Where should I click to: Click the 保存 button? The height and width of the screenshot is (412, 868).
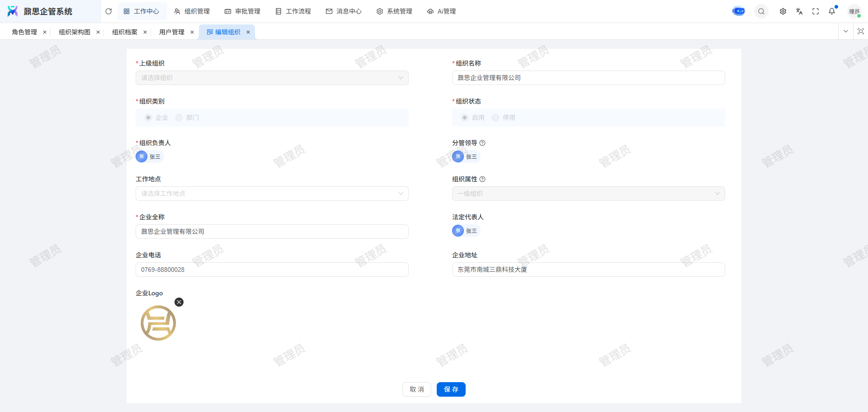(451, 389)
